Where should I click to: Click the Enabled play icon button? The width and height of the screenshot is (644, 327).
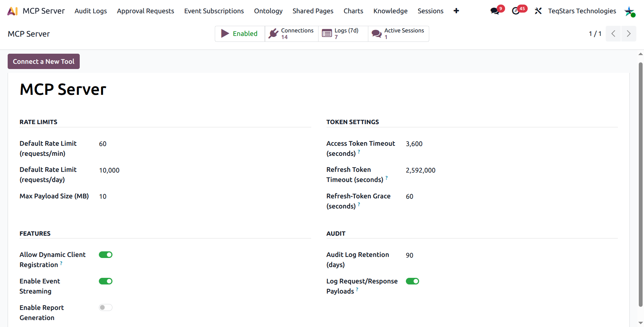(x=240, y=34)
